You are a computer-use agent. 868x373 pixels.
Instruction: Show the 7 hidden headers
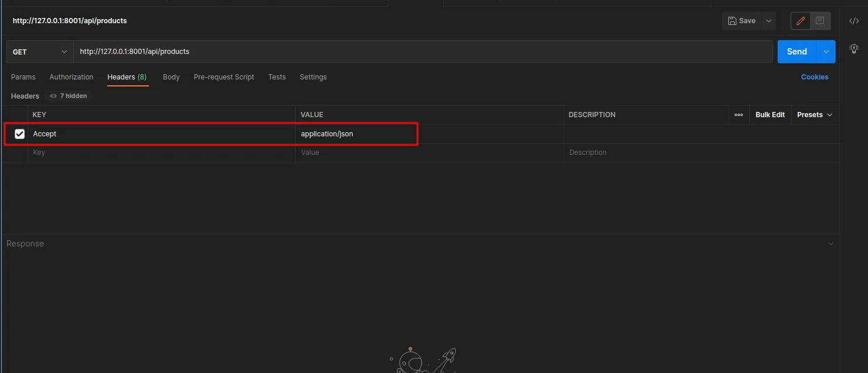tap(68, 96)
